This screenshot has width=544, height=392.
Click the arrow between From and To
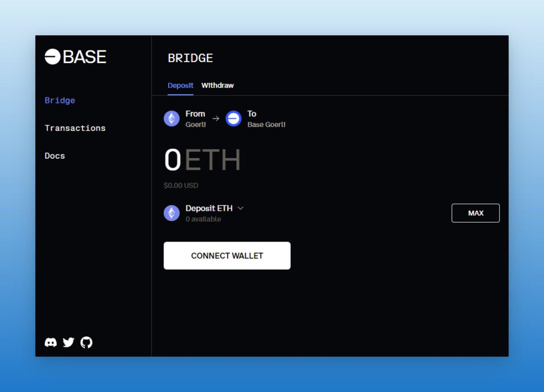[216, 118]
